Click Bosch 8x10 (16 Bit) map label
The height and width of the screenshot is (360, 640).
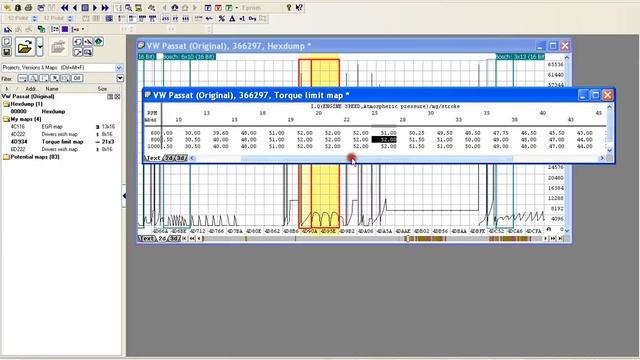tap(189, 57)
